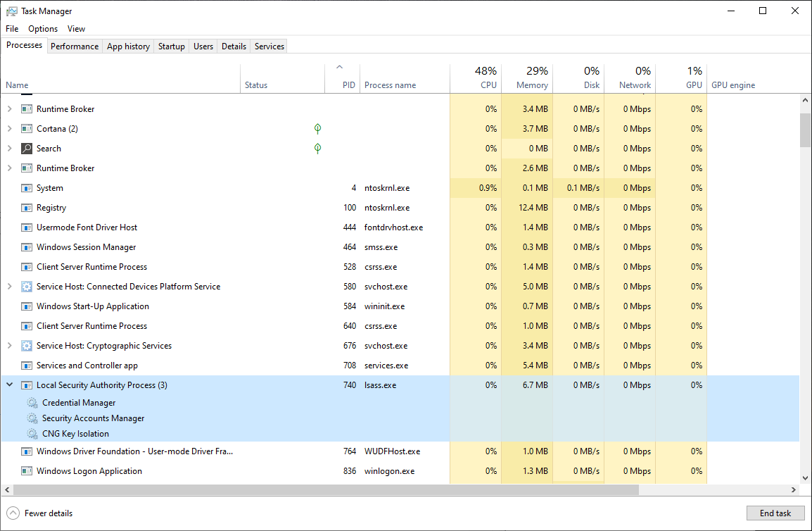Sort by the Name column header
The height and width of the screenshot is (531, 812).
tap(120, 77)
